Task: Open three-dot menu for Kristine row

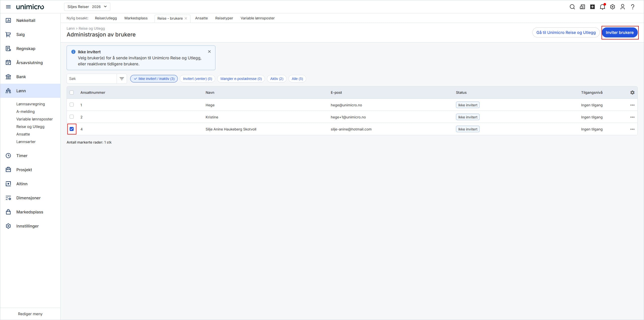Action: (632, 117)
